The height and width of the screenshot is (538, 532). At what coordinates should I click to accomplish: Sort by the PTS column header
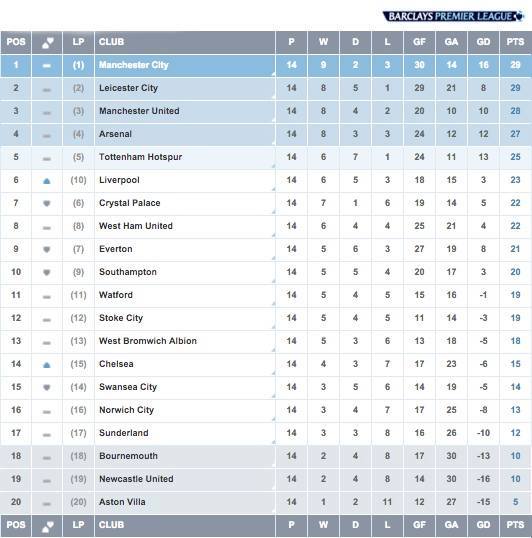coord(515,42)
